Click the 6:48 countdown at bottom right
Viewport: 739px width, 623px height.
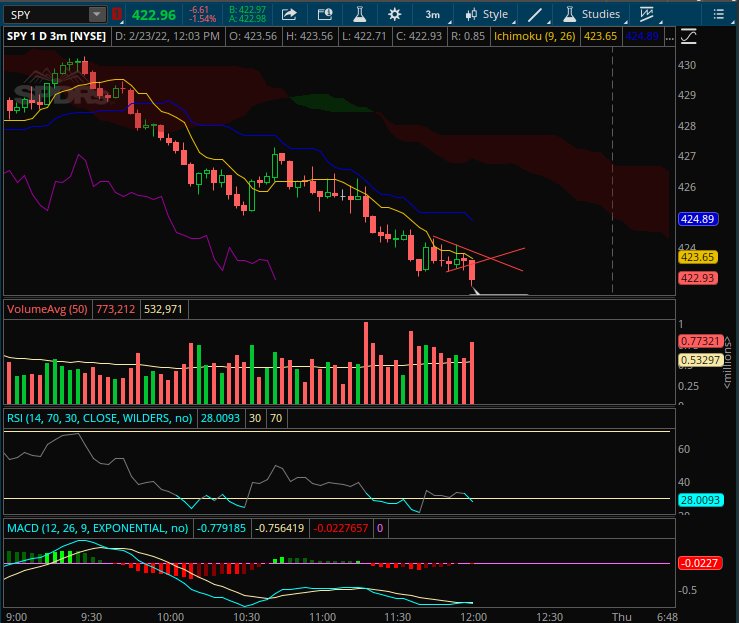pyautogui.click(x=667, y=617)
